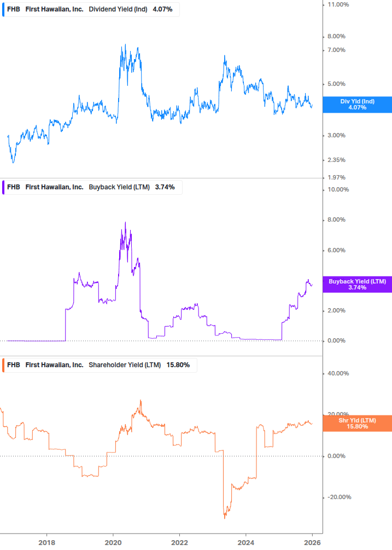
Task: Click the purple color bar of Buyback Yield legend
Action: 3,187
